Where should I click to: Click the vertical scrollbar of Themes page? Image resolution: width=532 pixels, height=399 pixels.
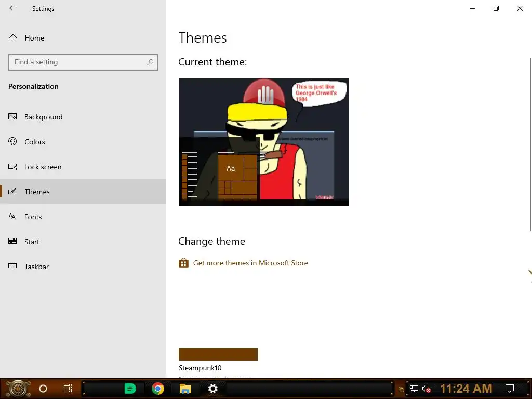(530, 145)
